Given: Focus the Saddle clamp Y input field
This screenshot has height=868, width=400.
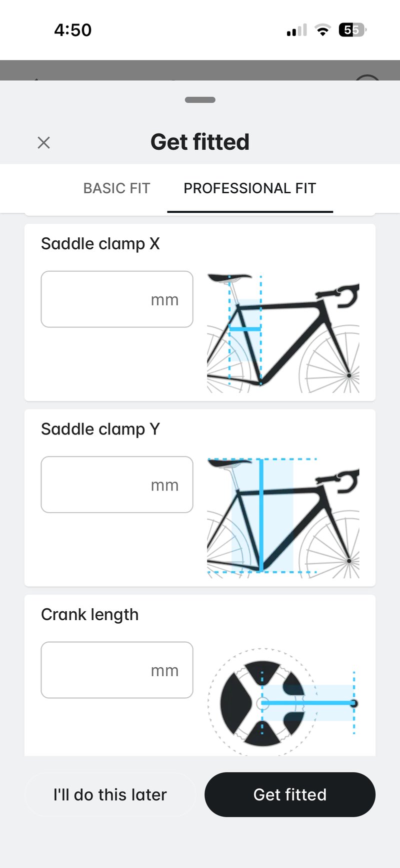Looking at the screenshot, I should [116, 485].
